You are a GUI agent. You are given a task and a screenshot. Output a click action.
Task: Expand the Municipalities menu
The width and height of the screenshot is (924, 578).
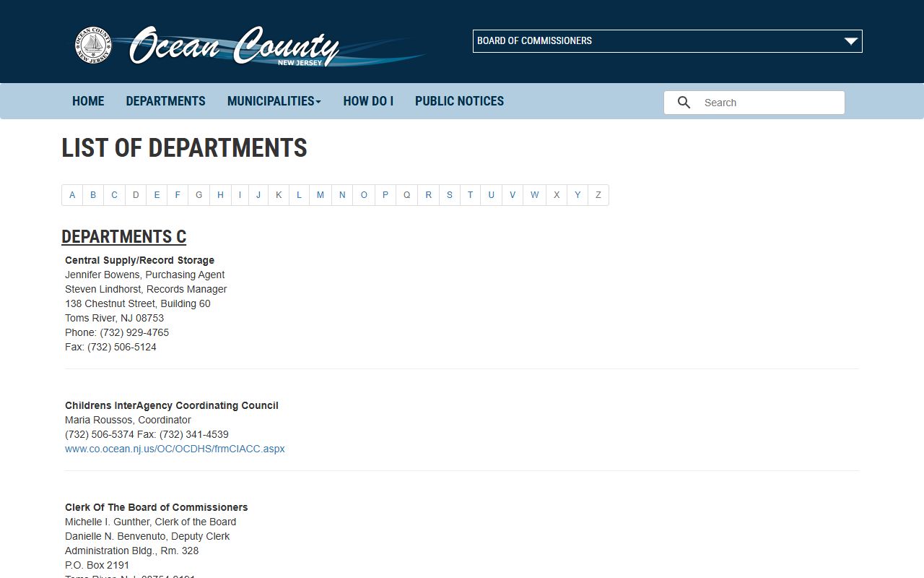(x=274, y=101)
